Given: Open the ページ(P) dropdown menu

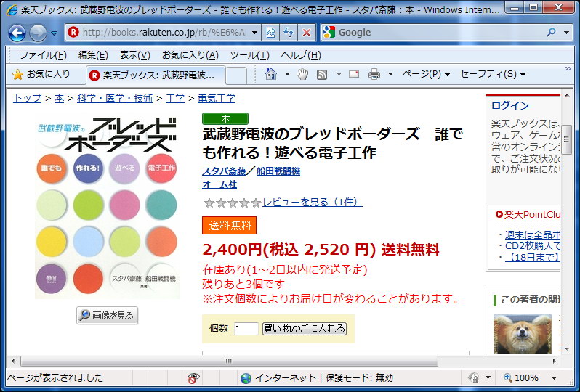Looking at the screenshot, I should point(426,74).
